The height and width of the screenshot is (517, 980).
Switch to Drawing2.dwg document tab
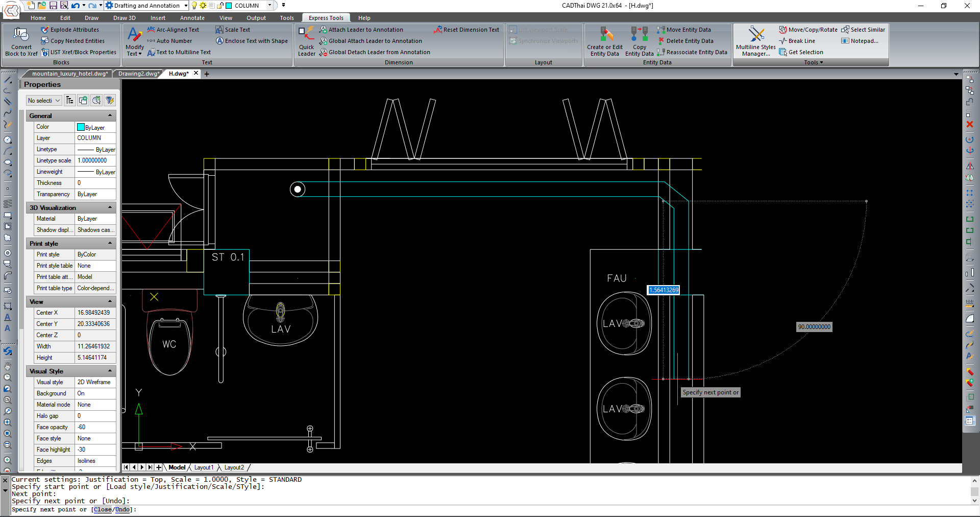click(x=138, y=74)
